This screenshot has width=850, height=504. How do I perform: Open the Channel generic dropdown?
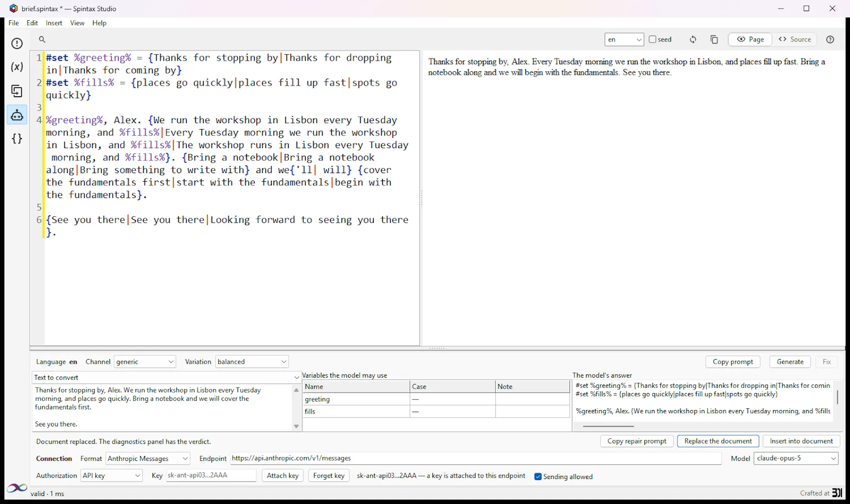[x=144, y=362]
